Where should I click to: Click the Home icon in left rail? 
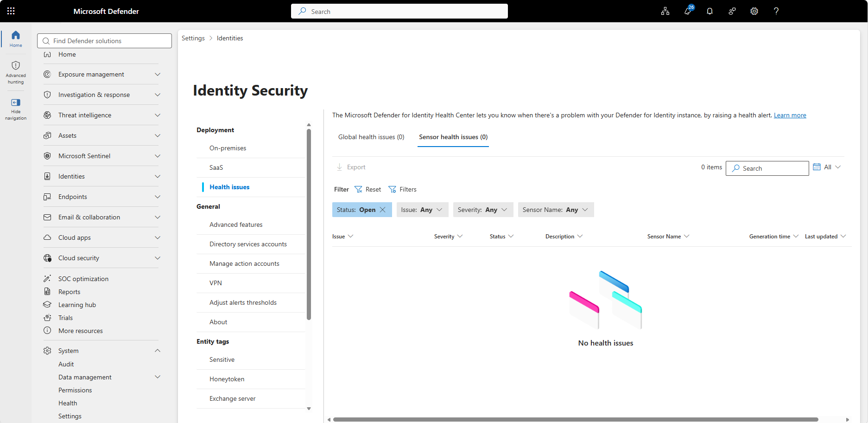pos(16,35)
